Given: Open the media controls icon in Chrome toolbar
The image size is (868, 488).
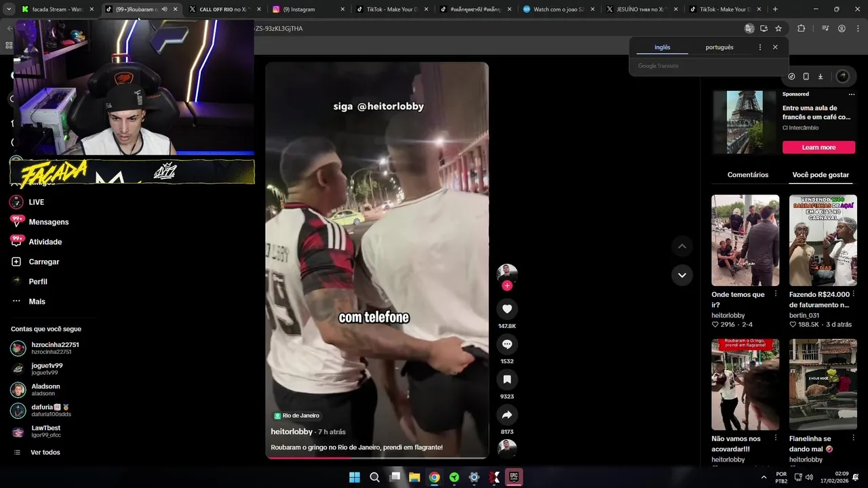Looking at the screenshot, I should coord(825,28).
